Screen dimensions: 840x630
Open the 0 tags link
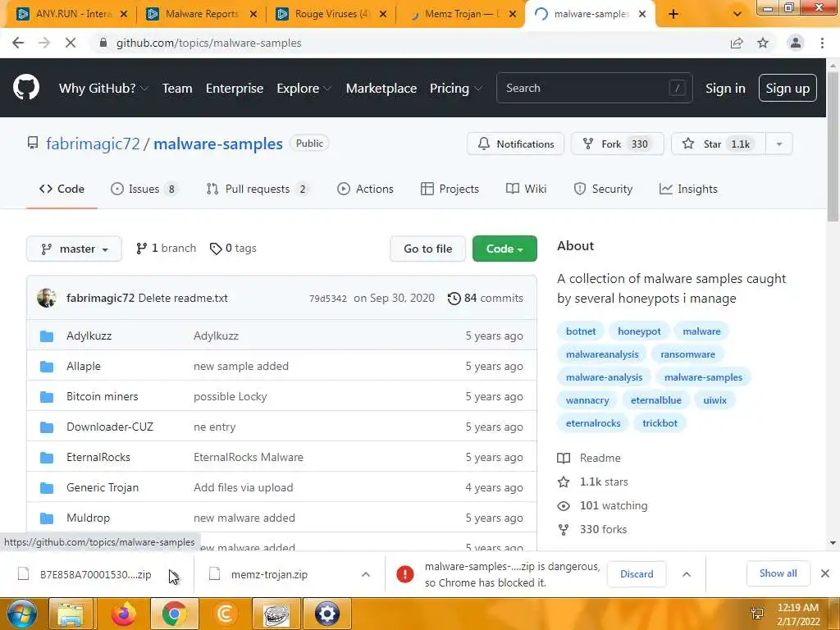tap(233, 248)
